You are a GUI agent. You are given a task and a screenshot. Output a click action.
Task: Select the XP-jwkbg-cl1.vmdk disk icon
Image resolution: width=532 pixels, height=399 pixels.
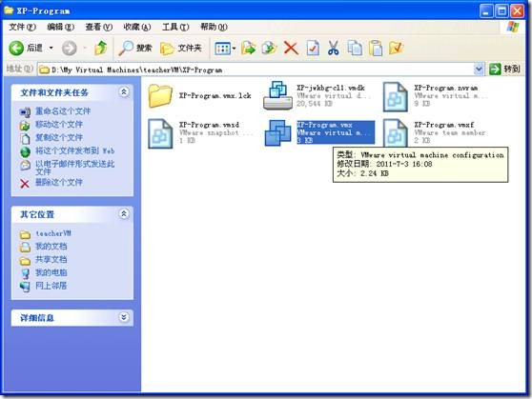(277, 95)
